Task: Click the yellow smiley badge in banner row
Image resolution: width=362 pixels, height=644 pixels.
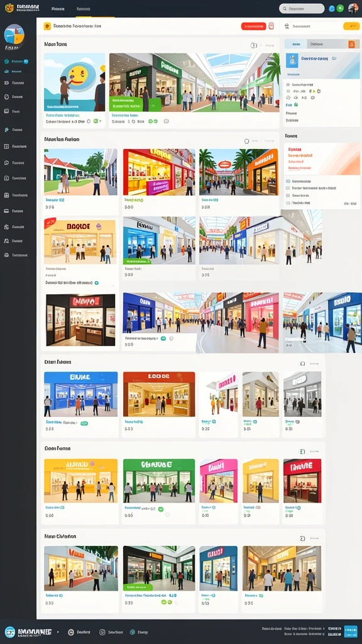Action: pyautogui.click(x=47, y=26)
